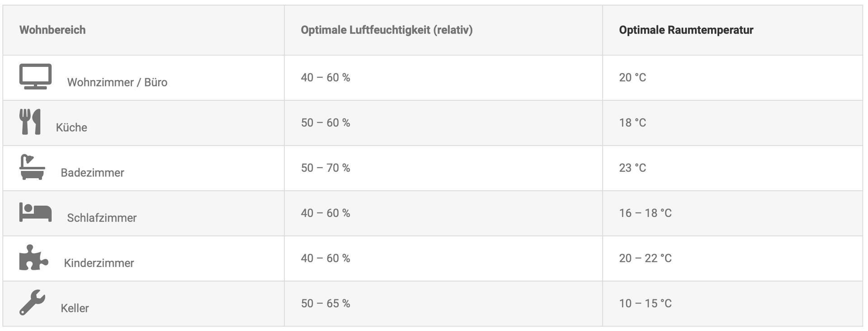Click the Kinderzimmer row label
Viewport: 868px width, 331px height.
pos(99,263)
